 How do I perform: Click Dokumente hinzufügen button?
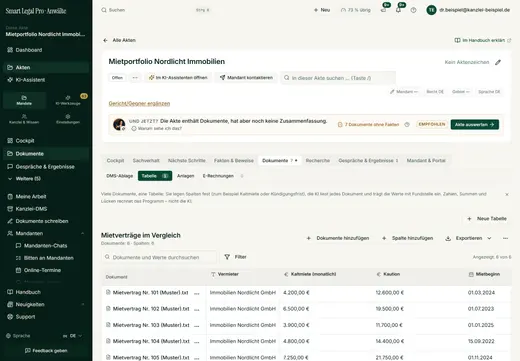point(338,238)
